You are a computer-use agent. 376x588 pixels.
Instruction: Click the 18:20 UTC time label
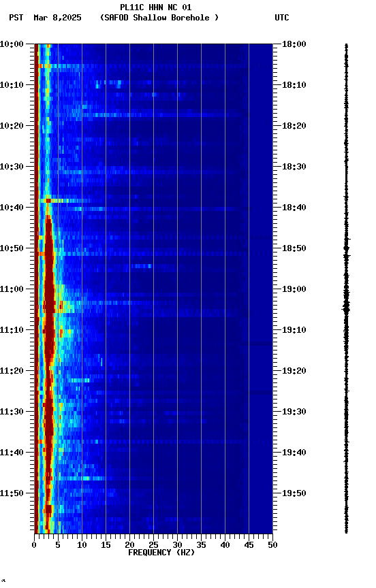pos(294,126)
